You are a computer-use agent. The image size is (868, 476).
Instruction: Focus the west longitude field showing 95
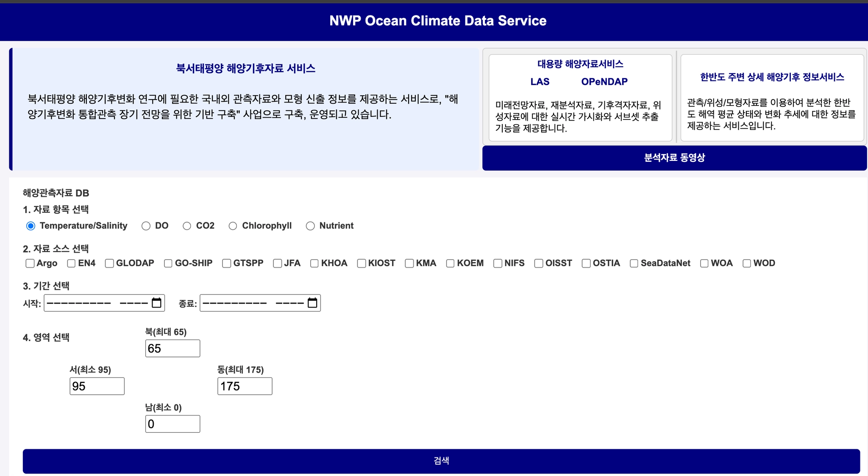97,386
